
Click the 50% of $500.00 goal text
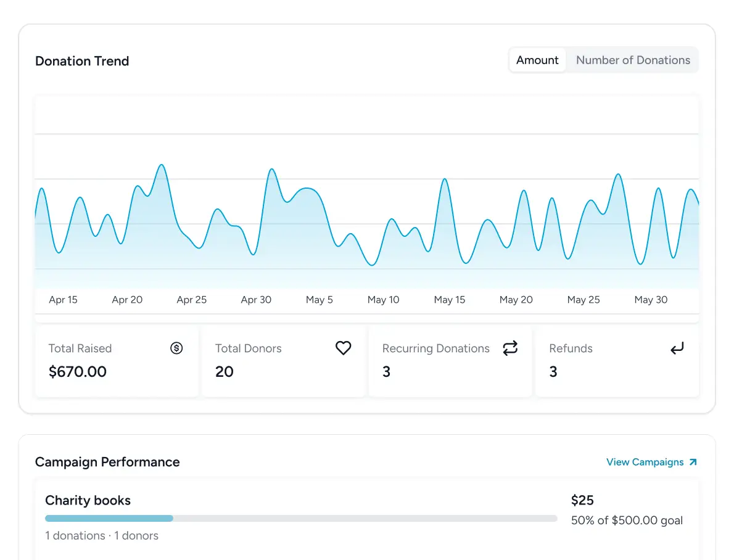point(627,520)
